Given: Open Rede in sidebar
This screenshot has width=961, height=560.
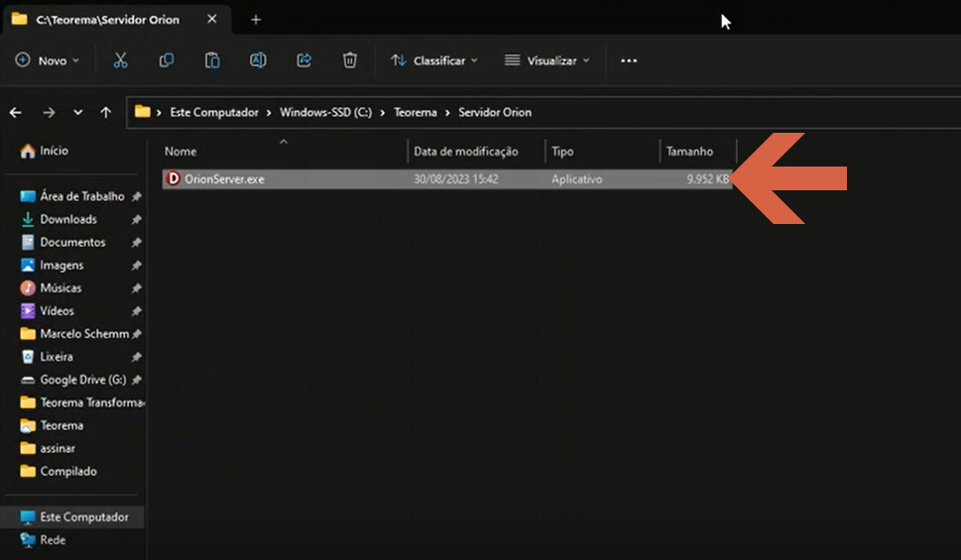Looking at the screenshot, I should [43, 540].
